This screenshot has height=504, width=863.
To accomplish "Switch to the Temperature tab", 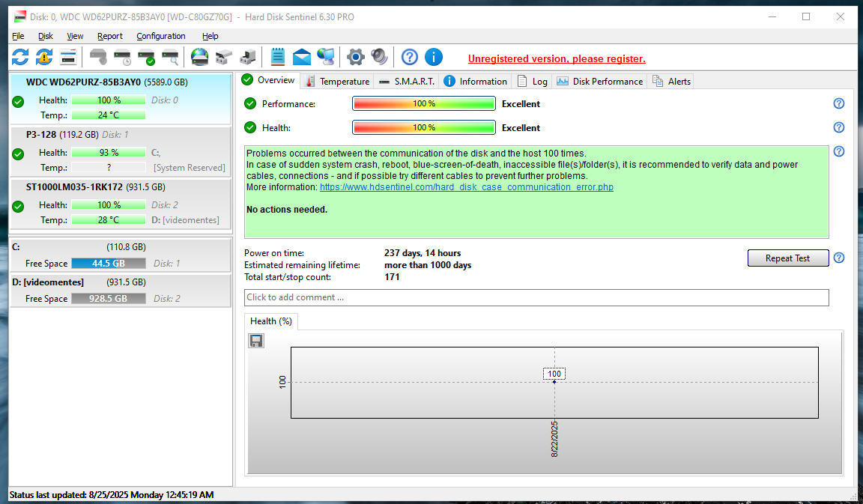I will [x=337, y=82].
